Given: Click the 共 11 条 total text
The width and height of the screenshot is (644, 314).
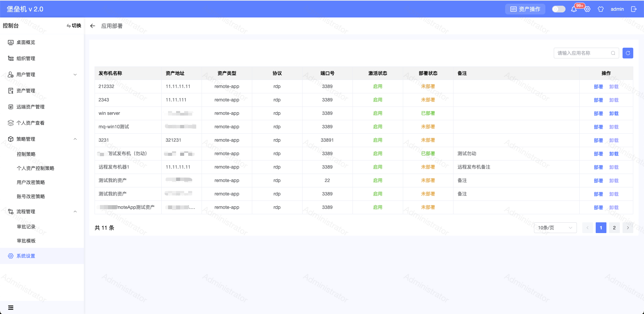Looking at the screenshot, I should [x=104, y=228].
